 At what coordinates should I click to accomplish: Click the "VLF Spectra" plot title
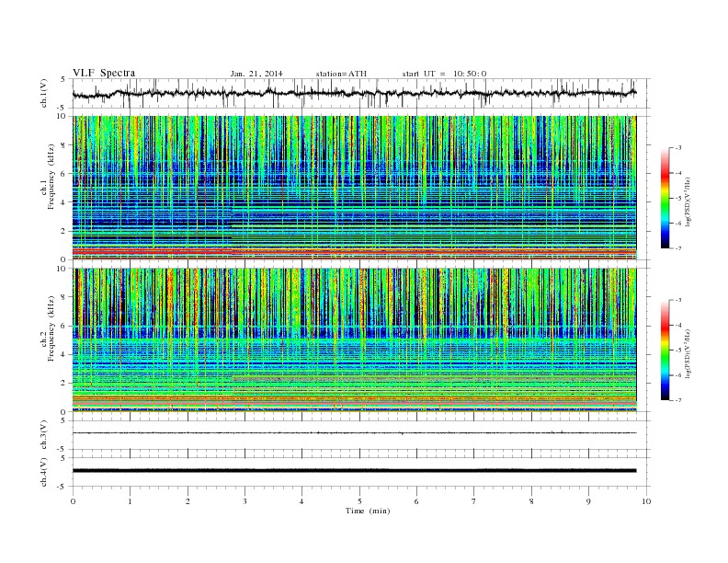click(104, 73)
